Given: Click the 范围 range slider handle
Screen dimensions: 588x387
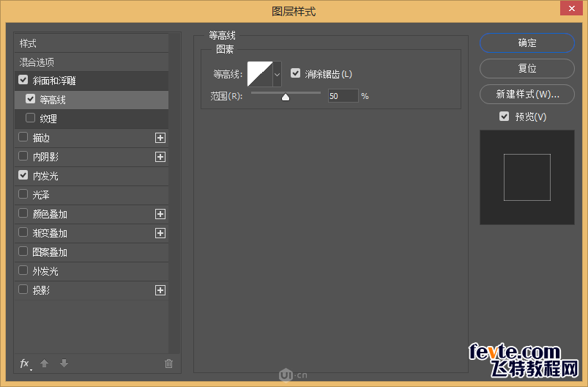Looking at the screenshot, I should point(286,97).
